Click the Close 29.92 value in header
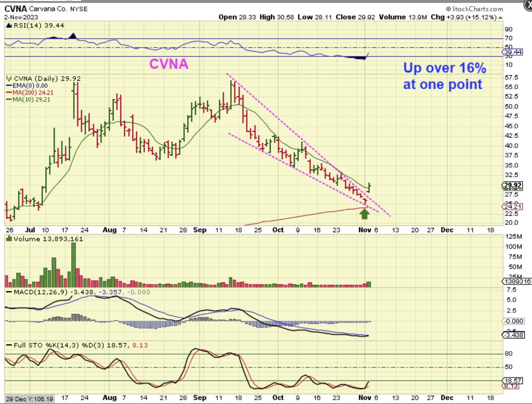532x404 pixels. click(355, 17)
